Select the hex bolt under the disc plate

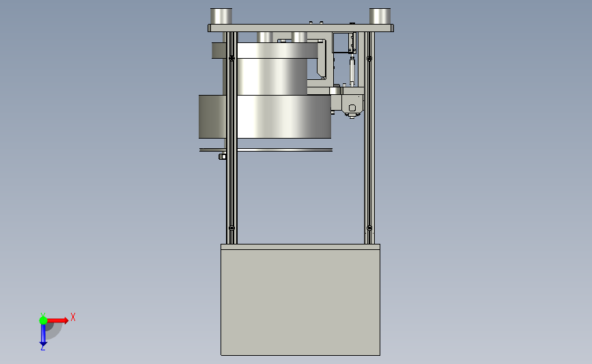[223, 156]
